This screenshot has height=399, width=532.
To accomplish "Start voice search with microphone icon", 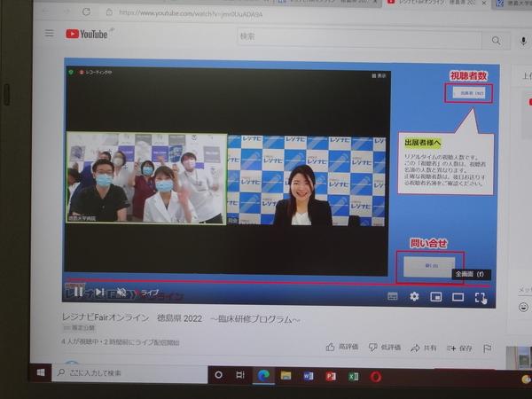I will coord(523,42).
